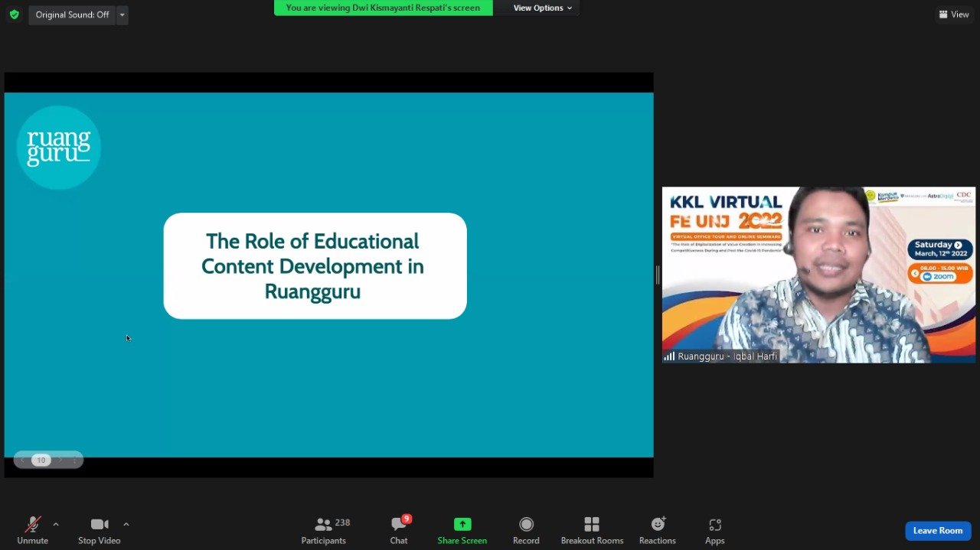Open the Apps panel
The height and width of the screenshot is (550, 980).
715,530
